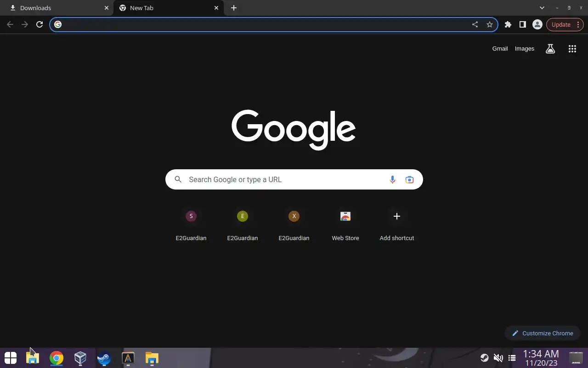
Task: Switch to the Downloads tab
Action: click(x=57, y=8)
